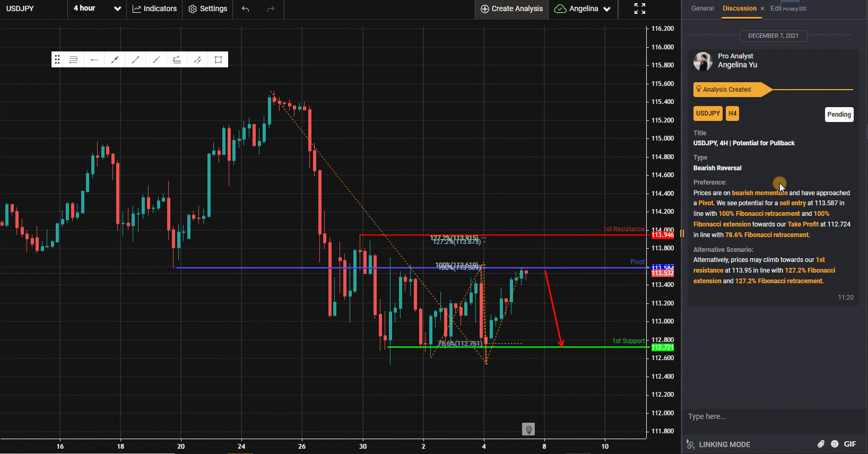868x454 pixels.
Task: Click the 11:20 message timestamp
Action: (x=846, y=298)
